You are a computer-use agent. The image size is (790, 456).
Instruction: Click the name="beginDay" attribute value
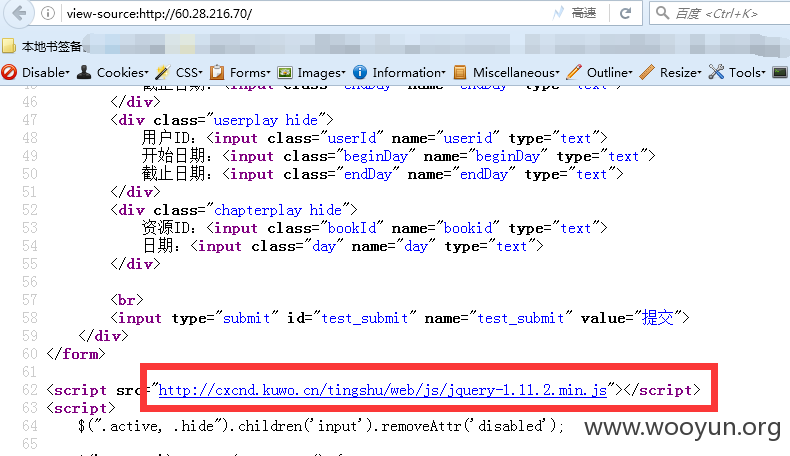click(x=507, y=156)
